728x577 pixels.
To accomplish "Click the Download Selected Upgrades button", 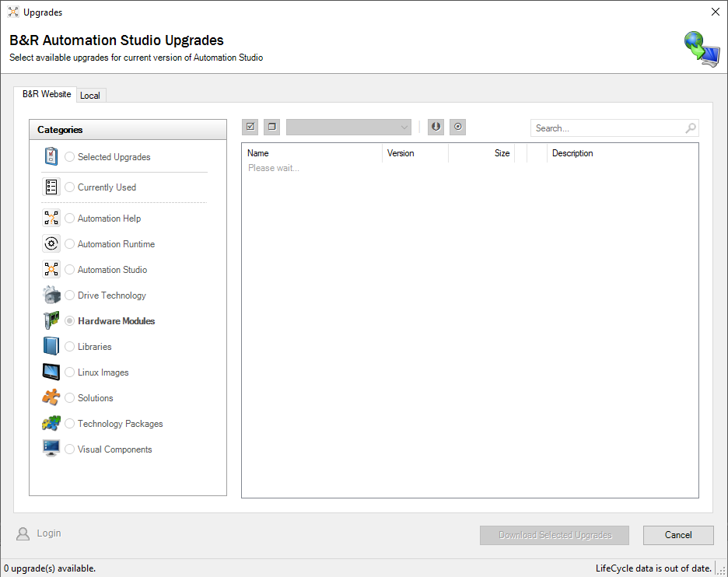I will [555, 535].
